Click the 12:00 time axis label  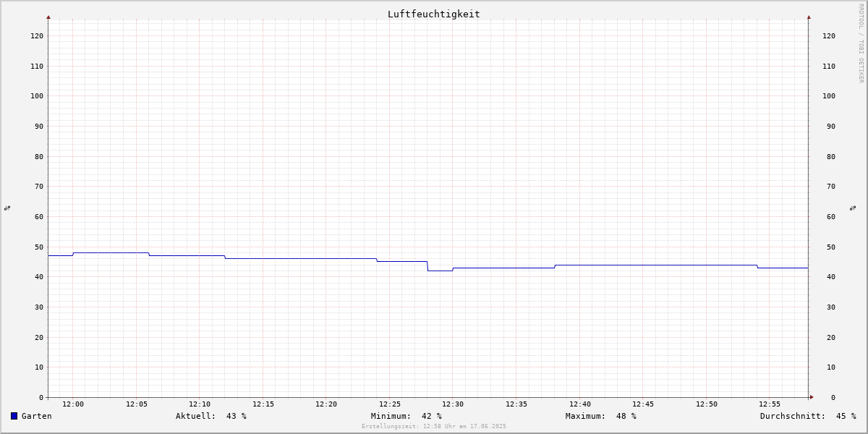tap(73, 404)
